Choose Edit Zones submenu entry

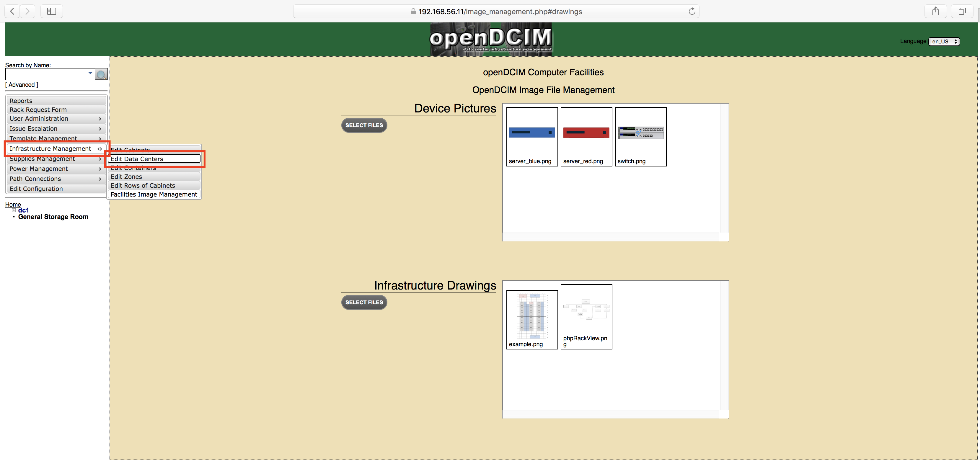click(x=154, y=177)
